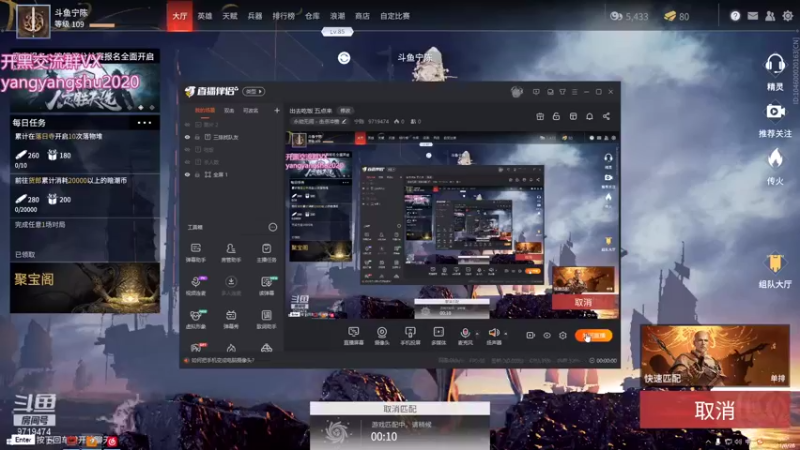
Task: Click the record icon beside the preview eye
Action: pyautogui.click(x=531, y=335)
